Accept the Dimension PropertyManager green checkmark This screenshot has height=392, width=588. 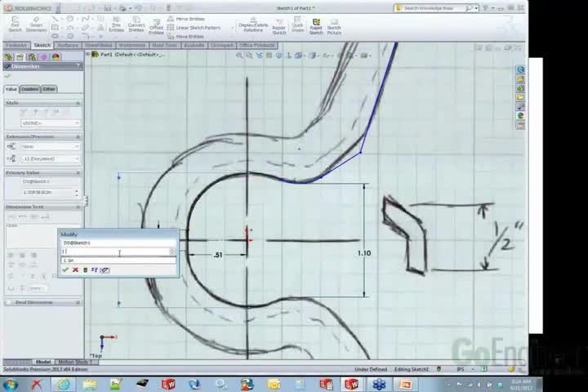(7, 76)
